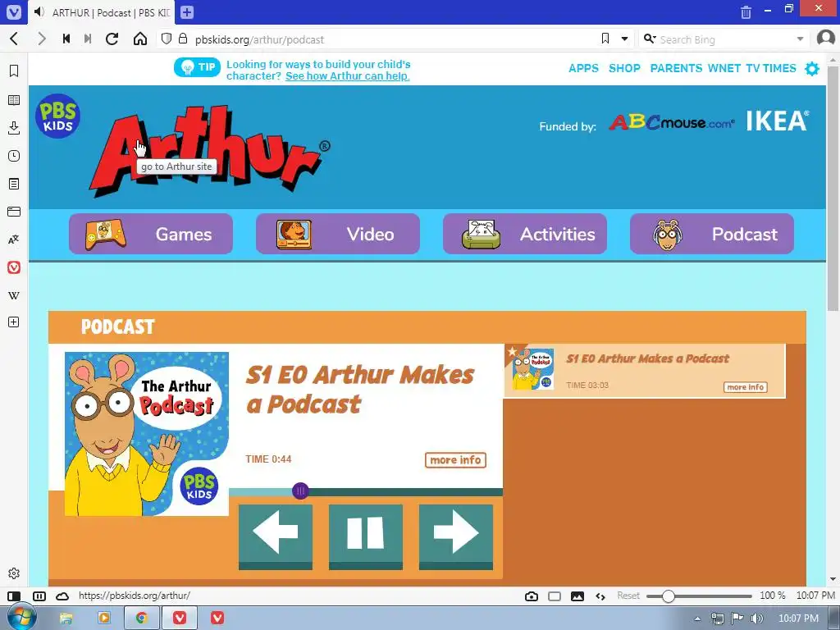Bookmark this page in address bar
This screenshot has height=630, width=840.
click(x=605, y=39)
